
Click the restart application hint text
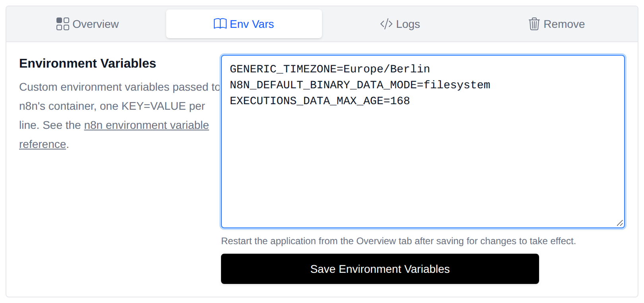pos(398,241)
